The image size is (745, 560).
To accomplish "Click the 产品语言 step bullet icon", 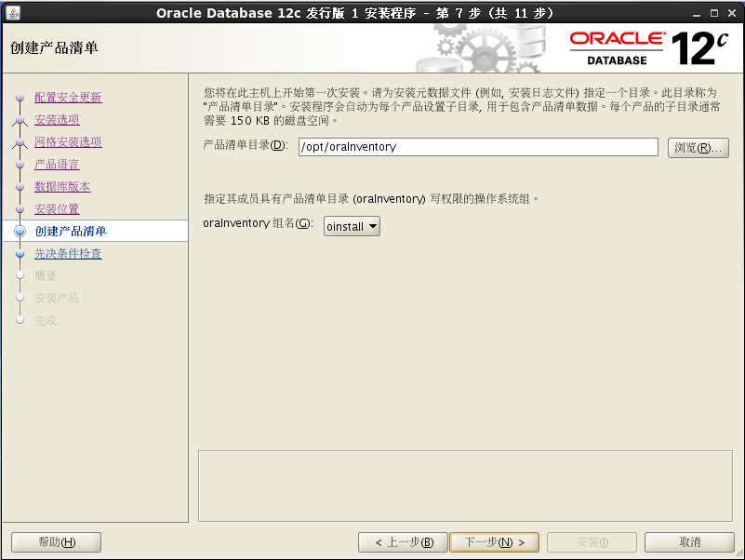I will [20, 165].
